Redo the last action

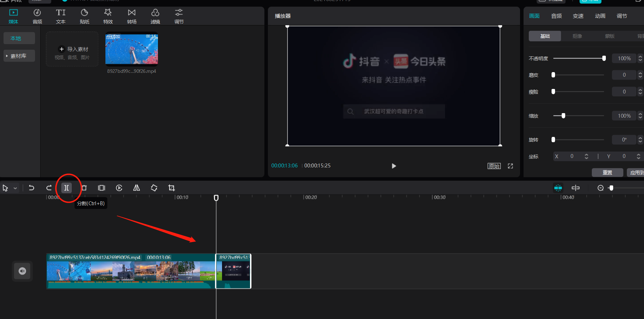pos(49,188)
